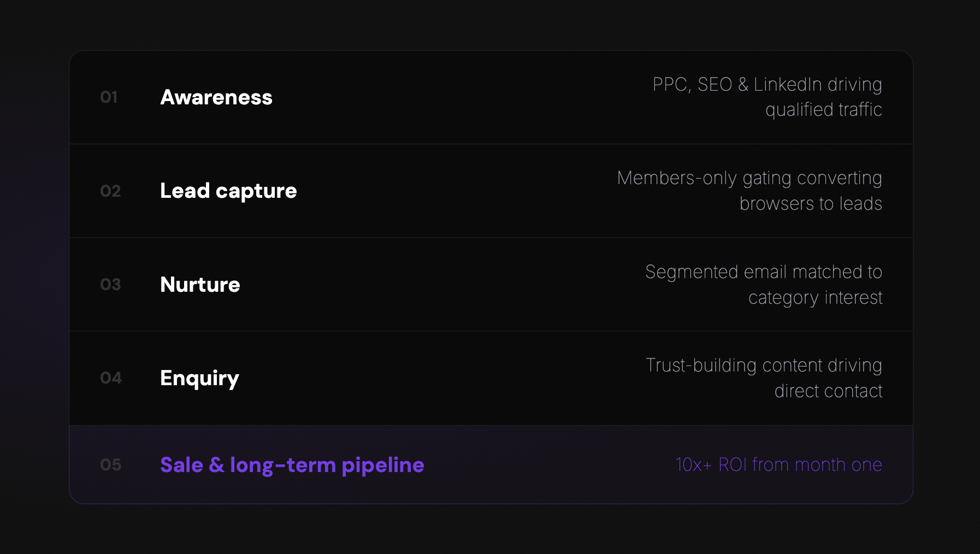
Task: Click the Nurture stage heading
Action: (x=200, y=285)
